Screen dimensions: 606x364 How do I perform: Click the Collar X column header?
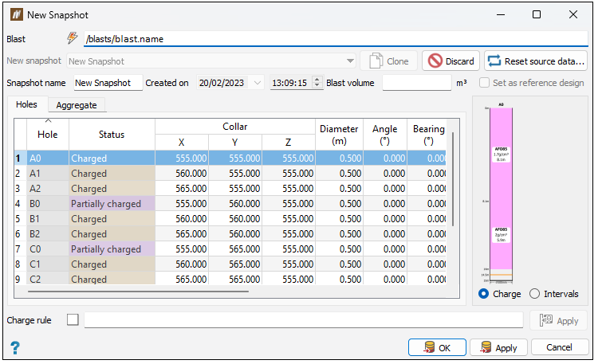coord(181,142)
